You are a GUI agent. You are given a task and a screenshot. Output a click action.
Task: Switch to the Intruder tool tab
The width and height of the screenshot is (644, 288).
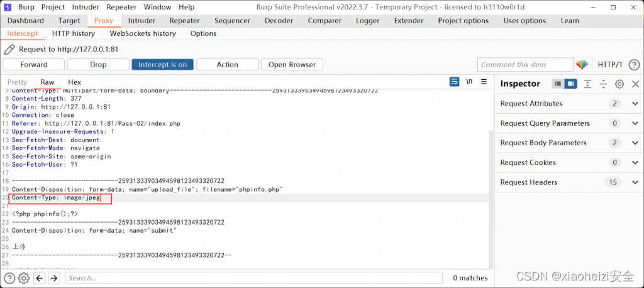click(x=142, y=21)
